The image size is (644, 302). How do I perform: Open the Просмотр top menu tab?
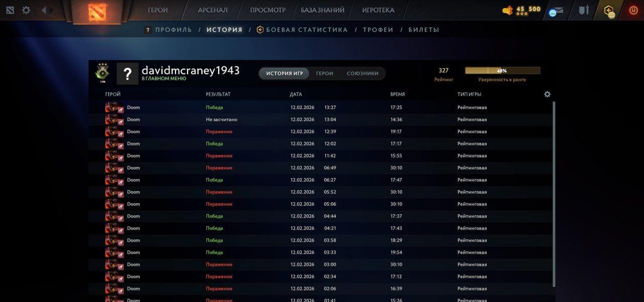(268, 10)
